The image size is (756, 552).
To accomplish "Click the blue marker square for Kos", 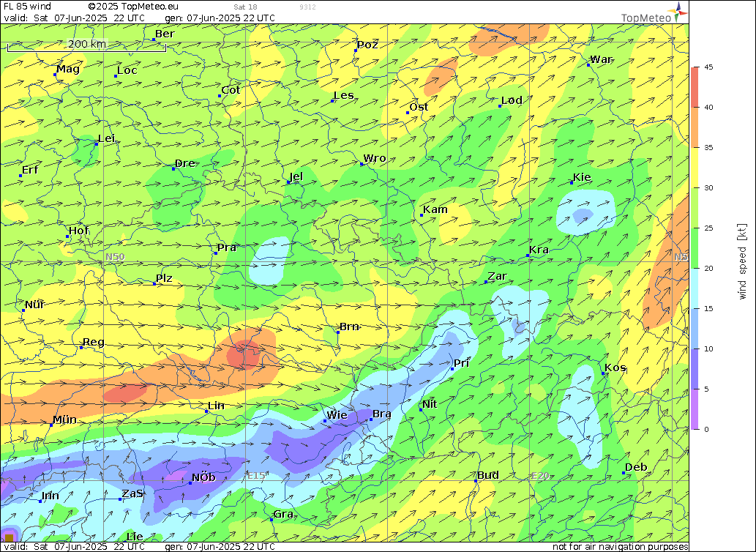I will click(x=603, y=373).
